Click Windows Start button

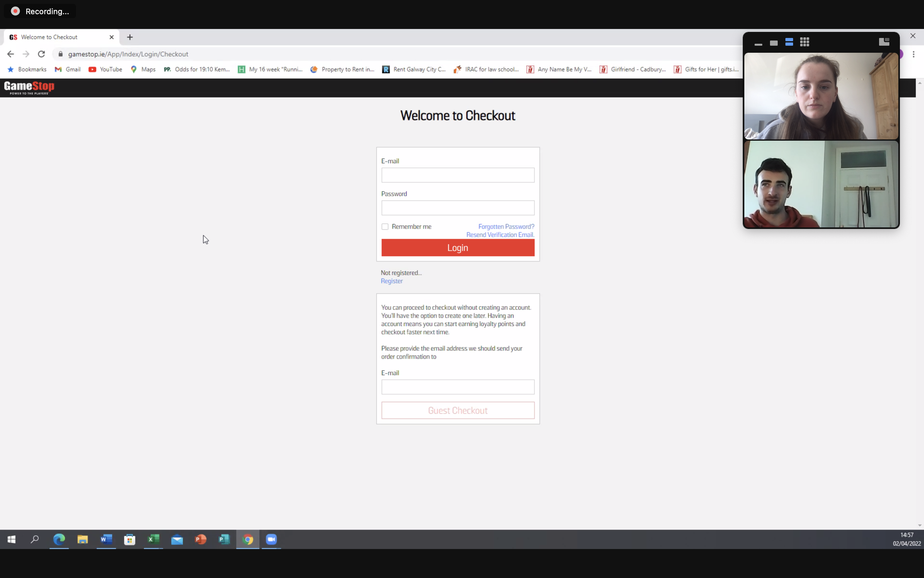point(11,539)
